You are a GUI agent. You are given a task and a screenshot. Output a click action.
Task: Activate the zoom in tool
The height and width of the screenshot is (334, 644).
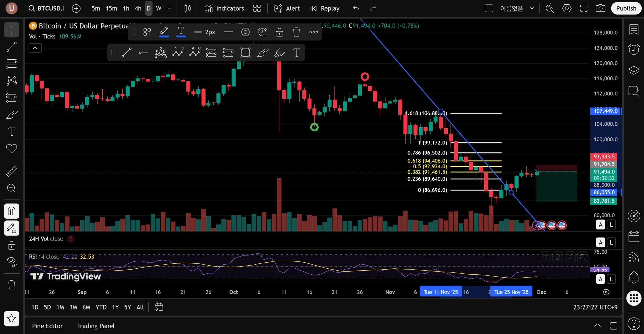12,188
